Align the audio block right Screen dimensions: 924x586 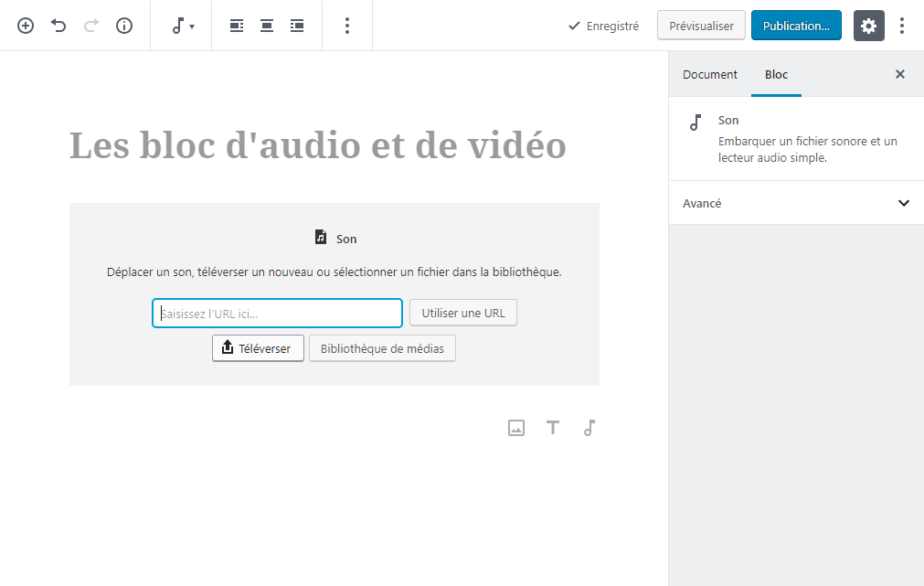coord(297,26)
